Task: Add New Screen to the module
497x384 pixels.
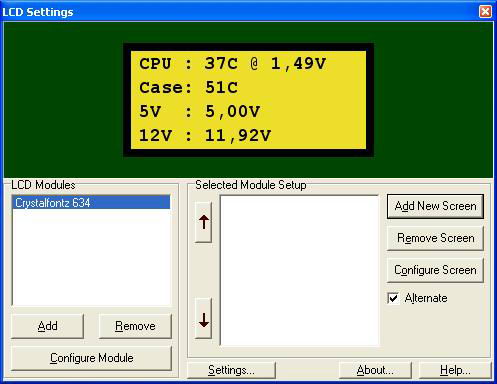Action: tap(435, 206)
